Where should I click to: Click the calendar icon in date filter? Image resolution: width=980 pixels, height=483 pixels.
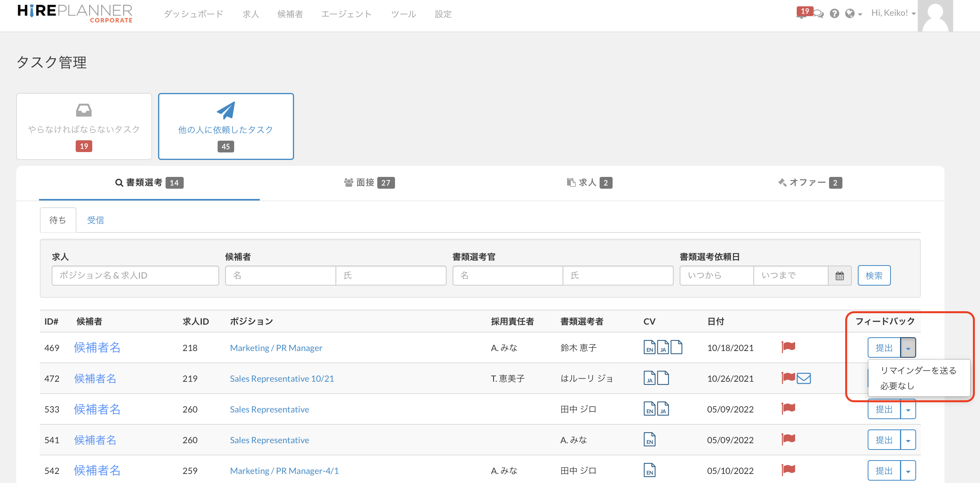[840, 276]
